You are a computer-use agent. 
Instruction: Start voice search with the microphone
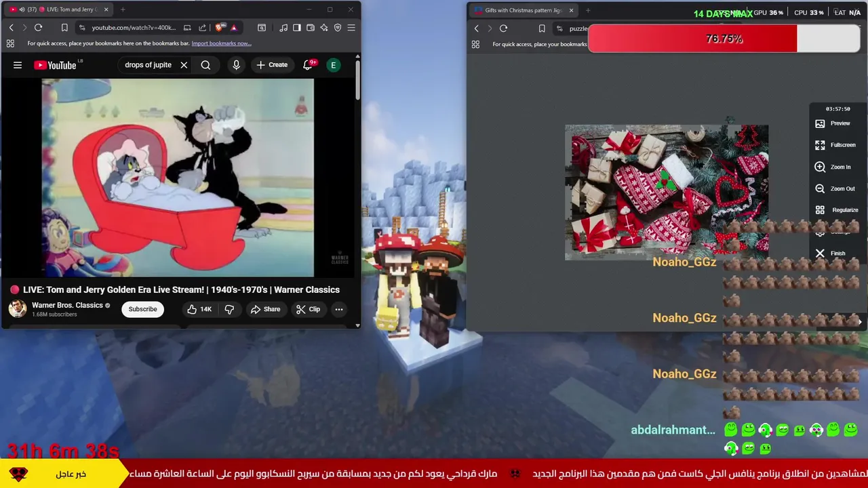pyautogui.click(x=236, y=65)
